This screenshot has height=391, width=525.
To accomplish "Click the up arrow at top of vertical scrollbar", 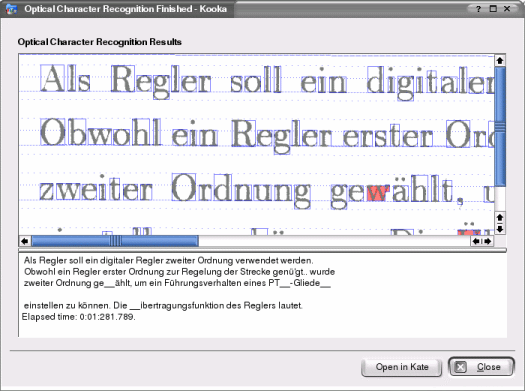I will point(500,61).
